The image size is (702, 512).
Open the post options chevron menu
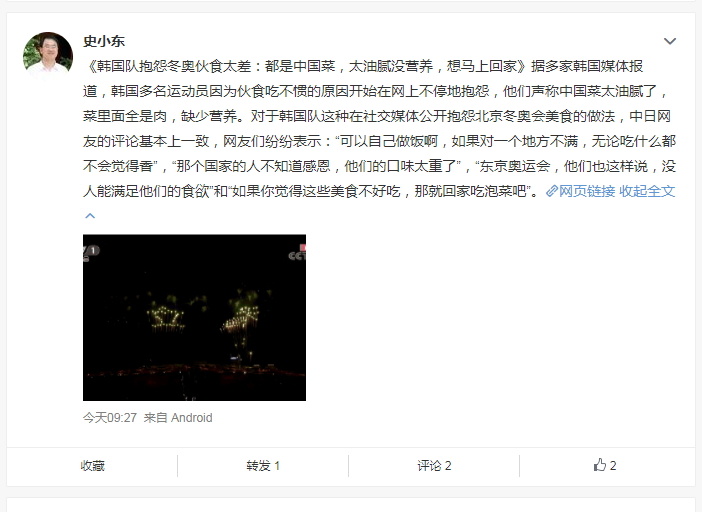point(670,41)
